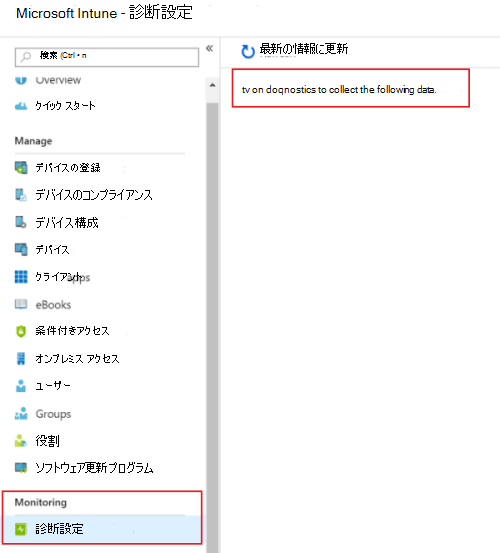This screenshot has height=553, width=500.
Task: Click the search box in the sidebar
Action: point(106,57)
